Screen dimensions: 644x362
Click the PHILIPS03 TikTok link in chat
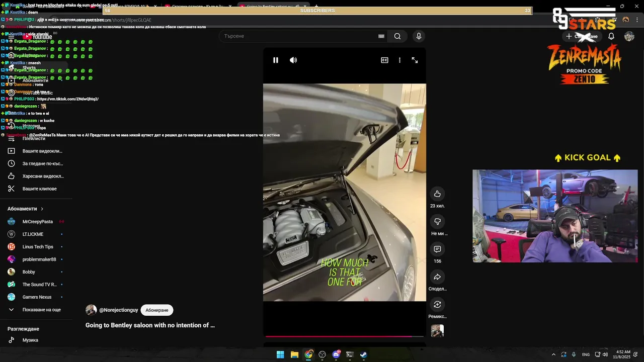(67, 99)
